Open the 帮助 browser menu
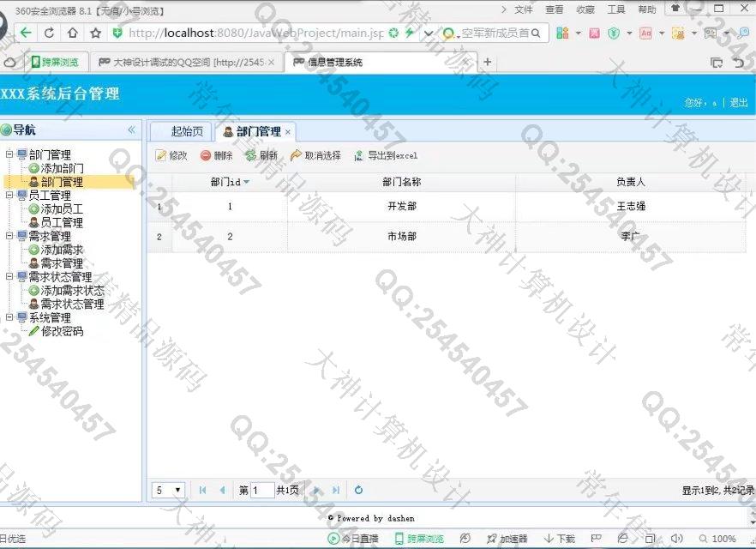The height and width of the screenshot is (549, 756). (x=647, y=9)
